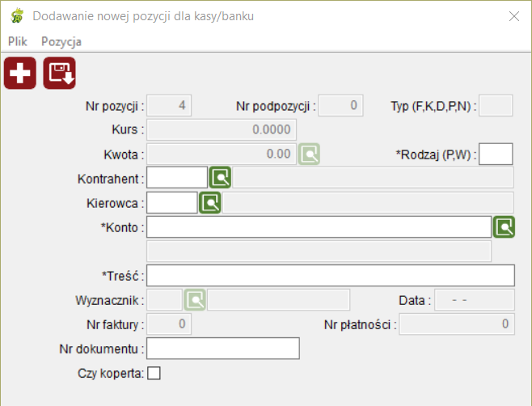
Task: Open the Plik menu
Action: point(17,41)
